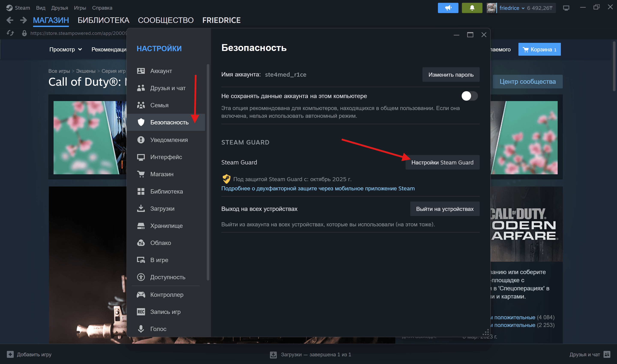
Task: Select the МАГАЗИН tab
Action: (51, 20)
